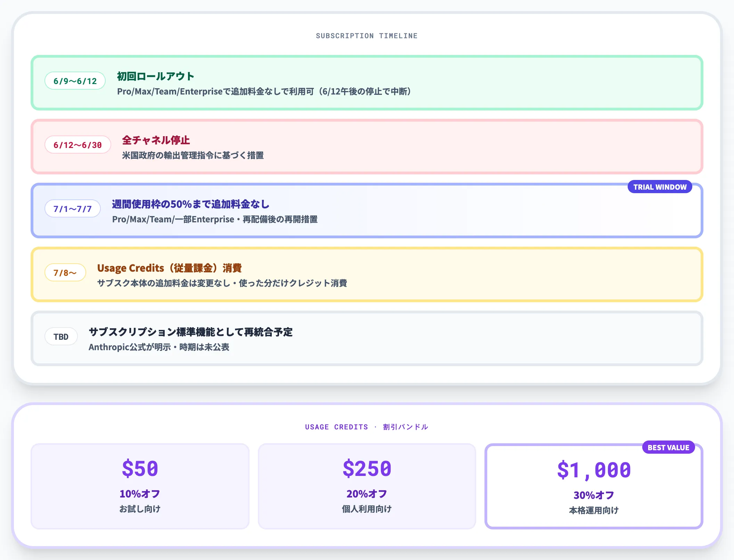Click the Anthropic公式が明示・時期は未公表 line
The height and width of the screenshot is (560, 734).
(159, 347)
